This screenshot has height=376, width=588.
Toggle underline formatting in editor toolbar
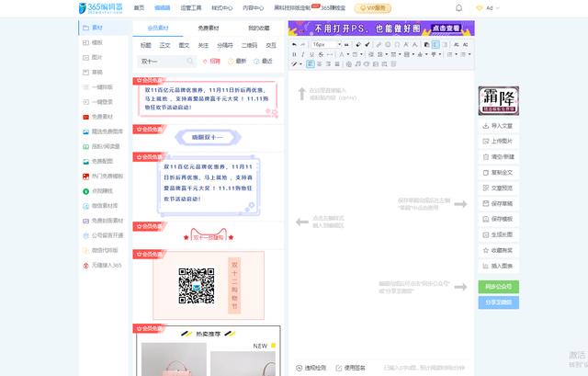click(x=311, y=54)
